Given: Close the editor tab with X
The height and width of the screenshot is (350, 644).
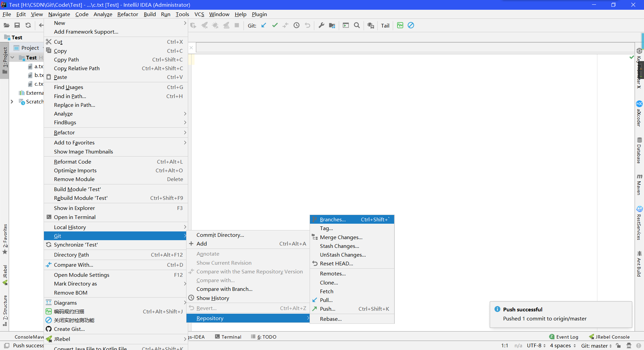Looking at the screenshot, I should pos(191,48).
